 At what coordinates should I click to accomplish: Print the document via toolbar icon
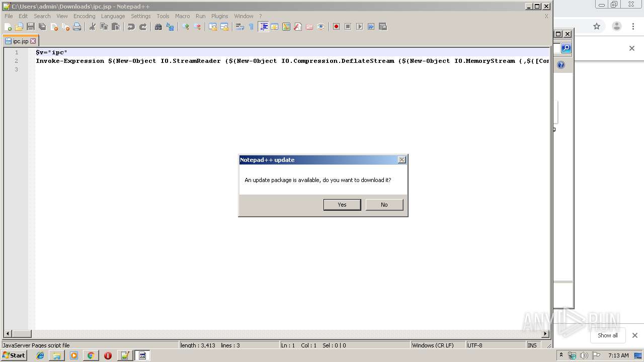coord(77,27)
